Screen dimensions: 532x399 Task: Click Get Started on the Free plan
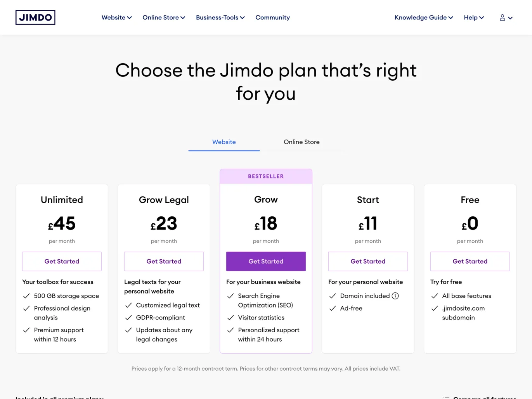(x=470, y=261)
